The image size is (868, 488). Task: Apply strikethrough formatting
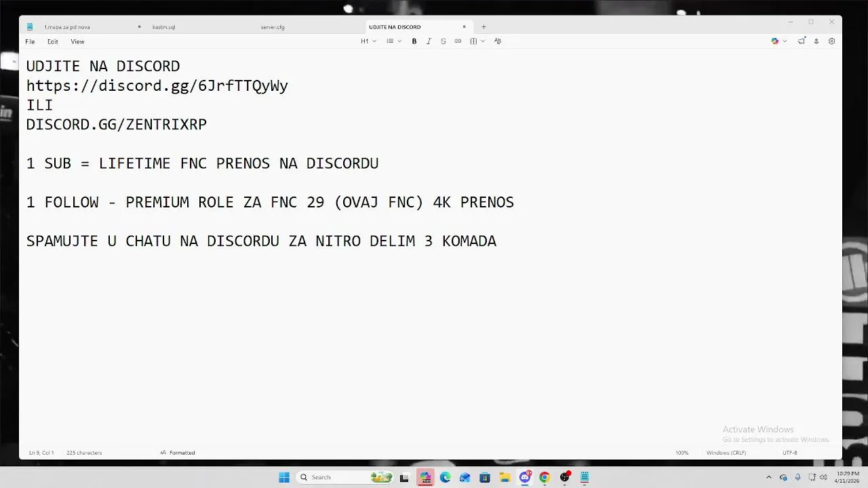443,41
